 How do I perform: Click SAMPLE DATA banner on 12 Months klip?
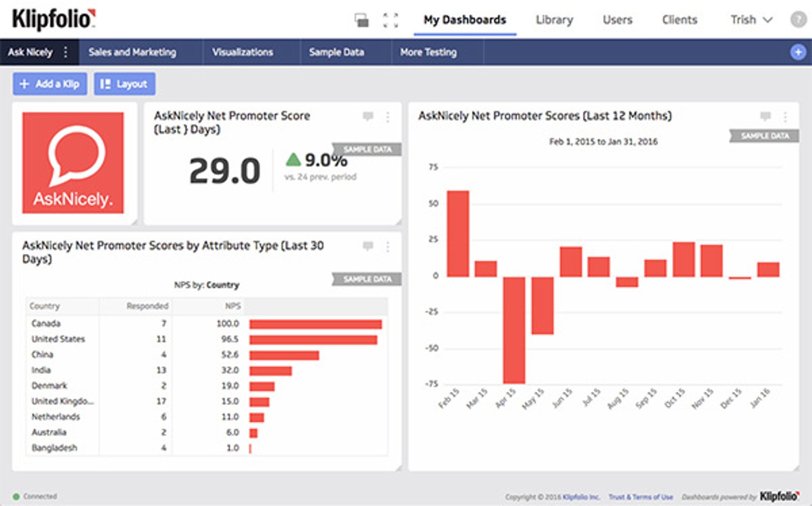764,136
